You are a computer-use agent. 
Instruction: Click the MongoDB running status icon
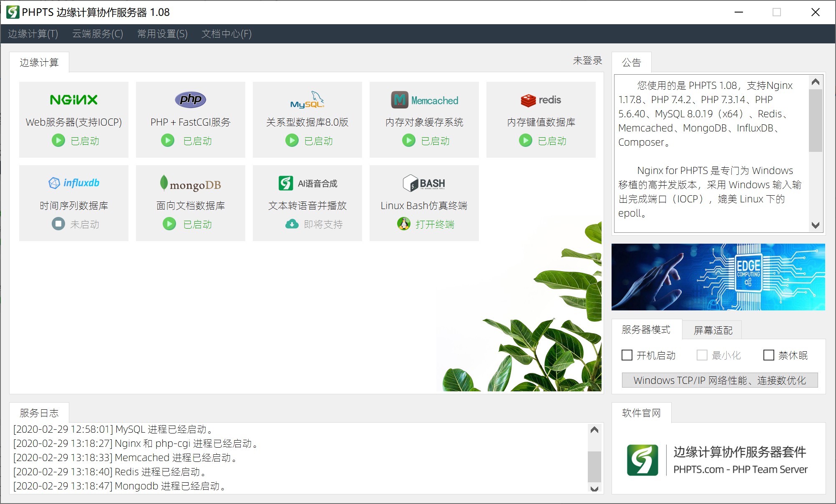pos(169,224)
